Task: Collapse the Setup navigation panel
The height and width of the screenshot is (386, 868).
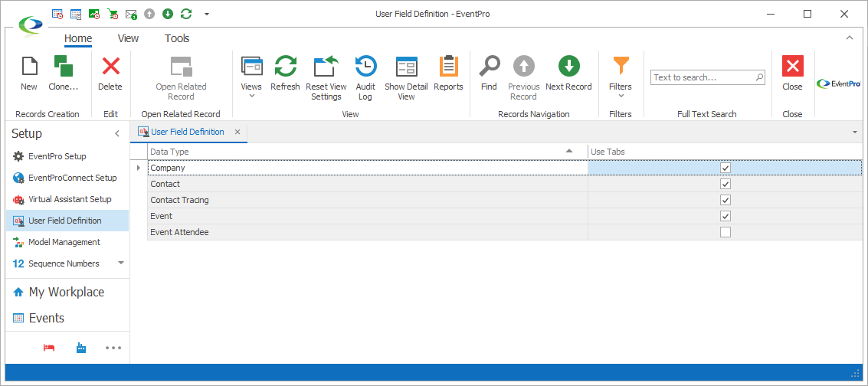Action: coord(116,134)
